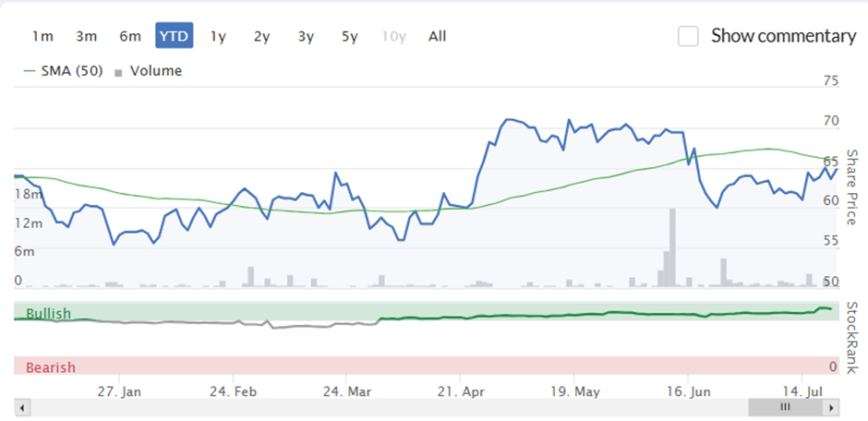Click the Share Price axis title

coord(852,187)
